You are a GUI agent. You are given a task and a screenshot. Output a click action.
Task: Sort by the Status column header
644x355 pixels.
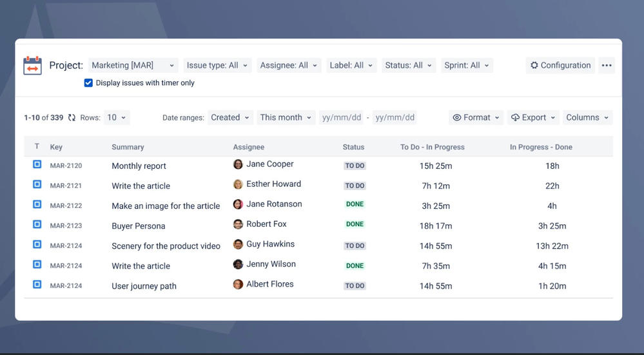click(354, 147)
